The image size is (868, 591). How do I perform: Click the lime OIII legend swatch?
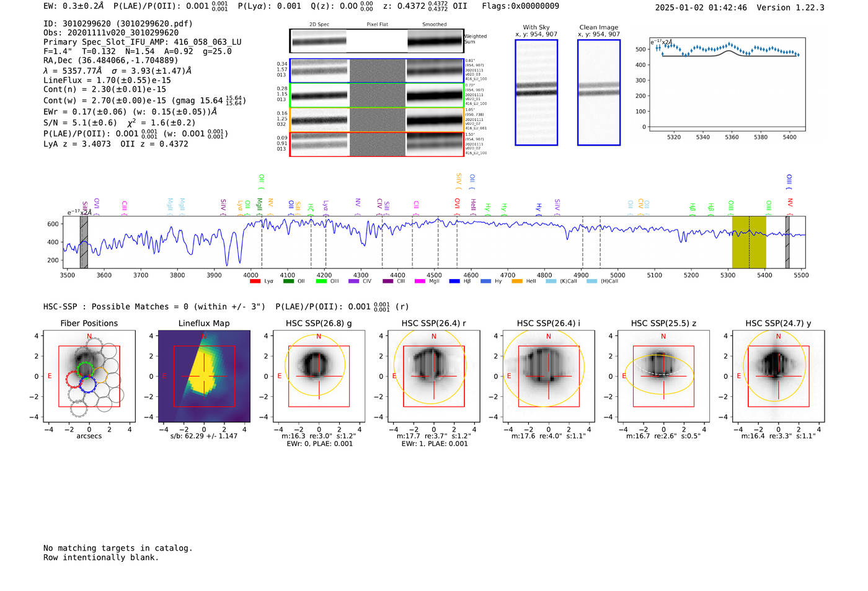click(321, 282)
